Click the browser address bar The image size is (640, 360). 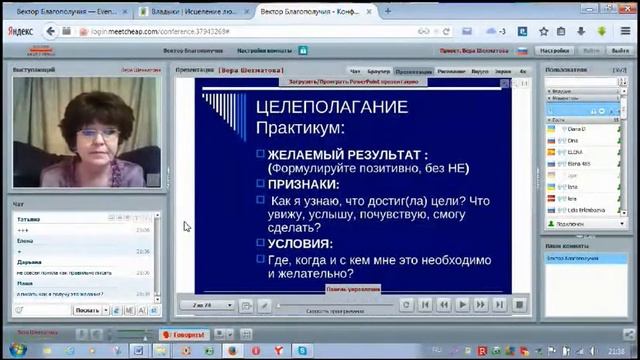click(x=253, y=31)
